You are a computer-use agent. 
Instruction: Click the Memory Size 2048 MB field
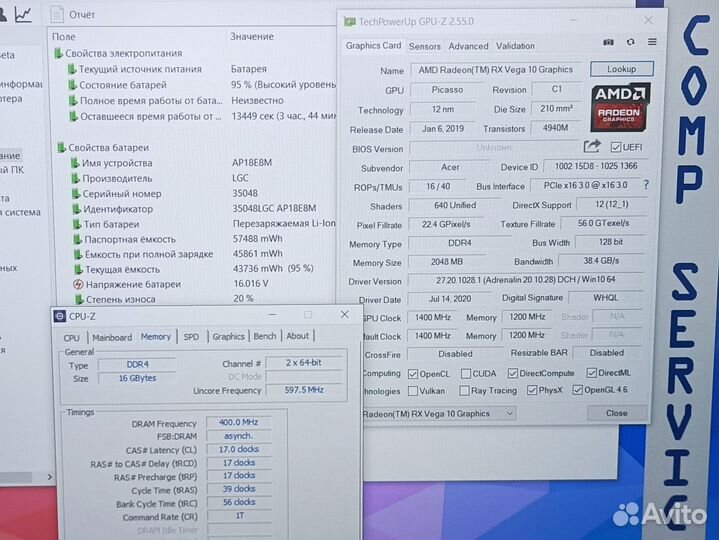click(447, 262)
